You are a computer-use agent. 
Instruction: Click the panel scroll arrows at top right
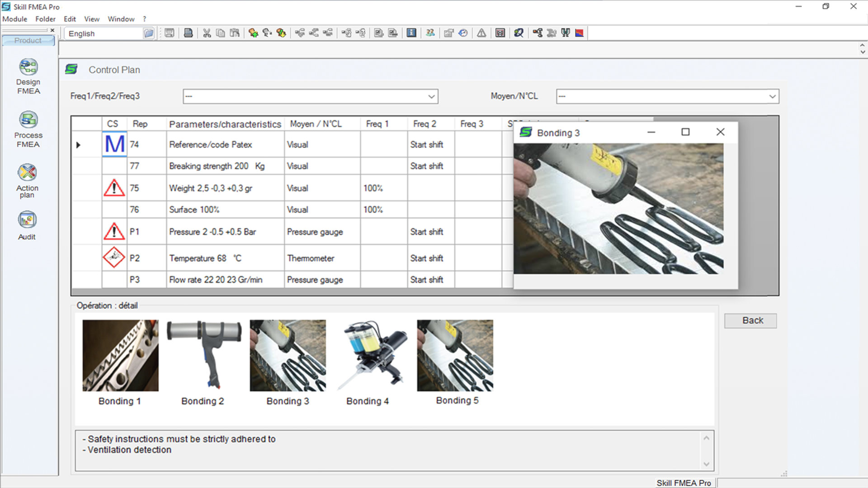click(x=862, y=49)
